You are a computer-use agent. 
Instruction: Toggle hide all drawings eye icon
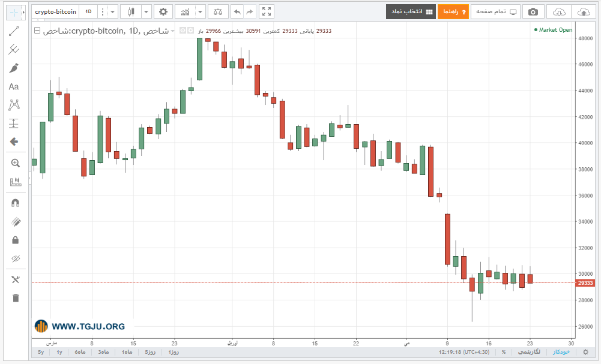pos(16,258)
